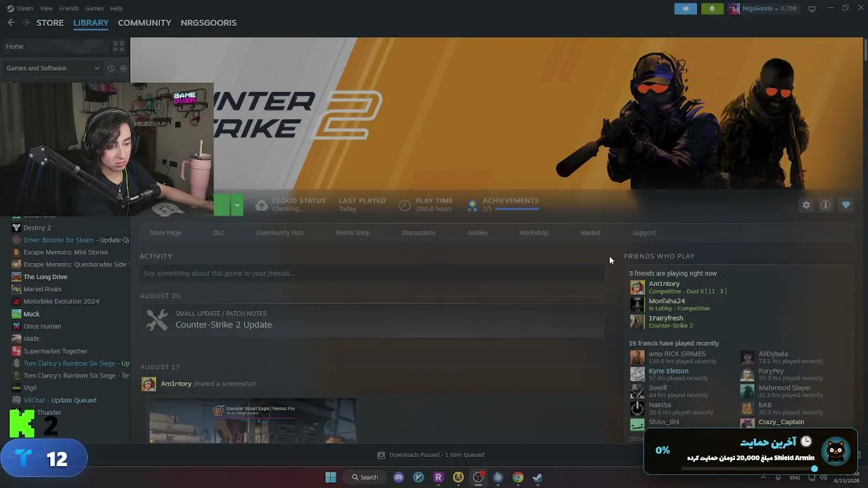This screenshot has width=868, height=488.
Task: Switch to the LIBRARY tab
Action: click(x=91, y=22)
